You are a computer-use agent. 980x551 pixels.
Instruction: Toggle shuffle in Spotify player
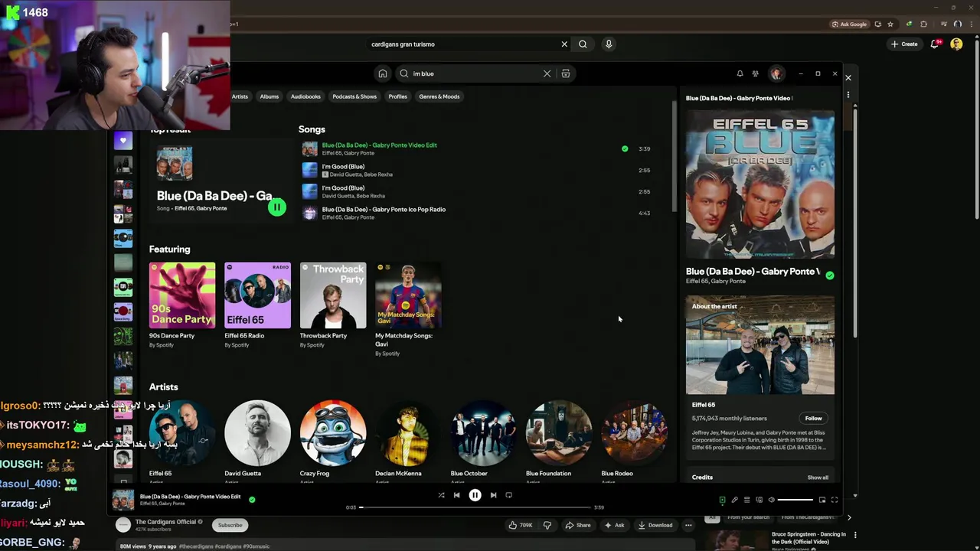tap(441, 495)
